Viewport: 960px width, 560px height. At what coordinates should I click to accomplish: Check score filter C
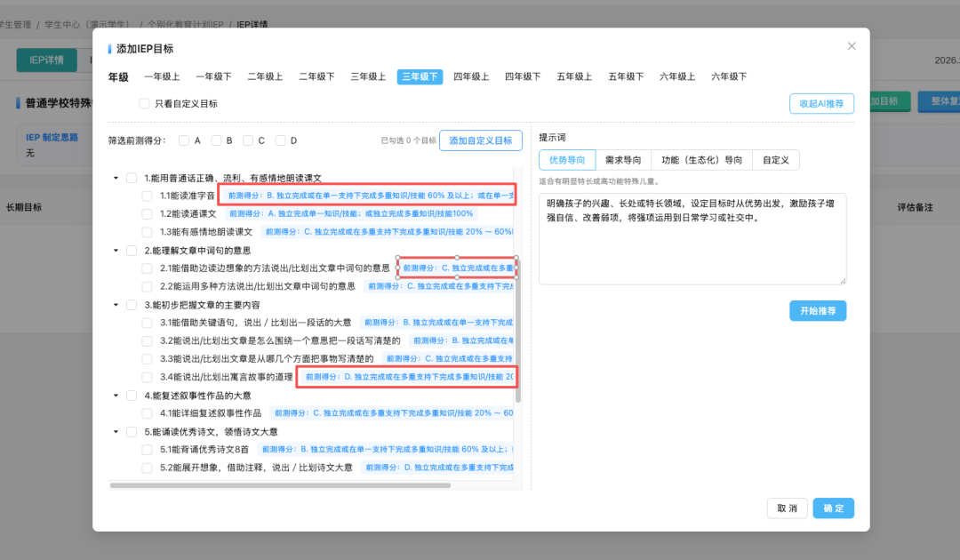tap(248, 140)
